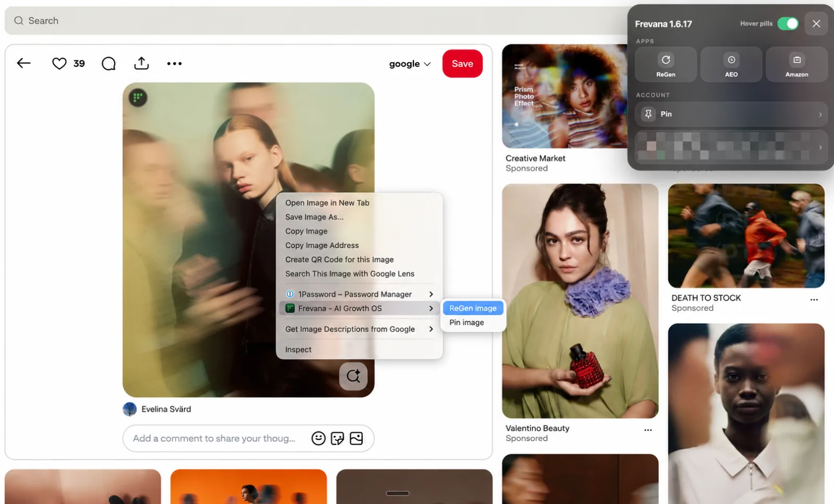Select ReGen image in the submenu
This screenshot has width=834, height=504.
tap(473, 308)
